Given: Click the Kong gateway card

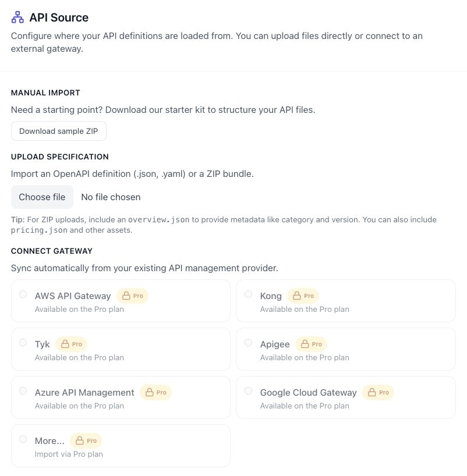Looking at the screenshot, I should pos(346,301).
